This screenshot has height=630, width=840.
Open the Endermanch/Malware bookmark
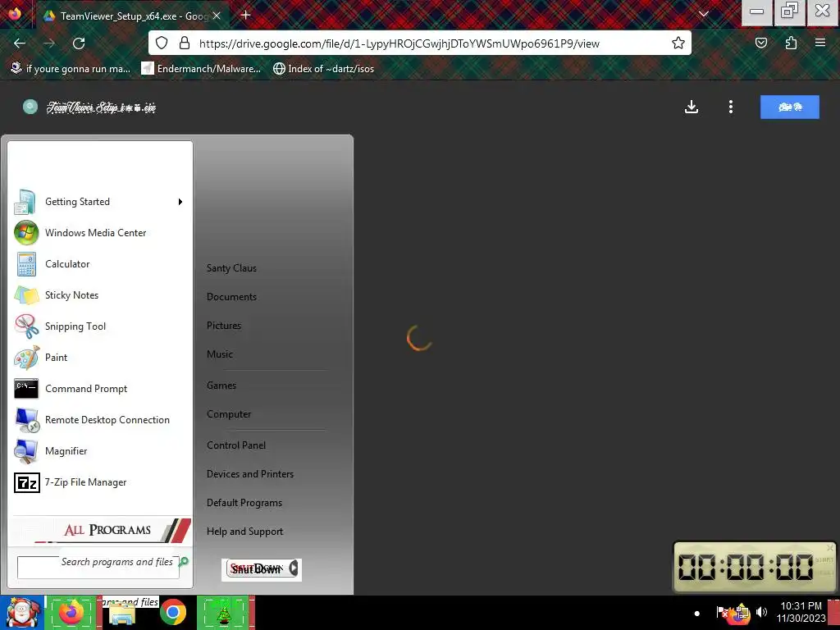pyautogui.click(x=202, y=69)
